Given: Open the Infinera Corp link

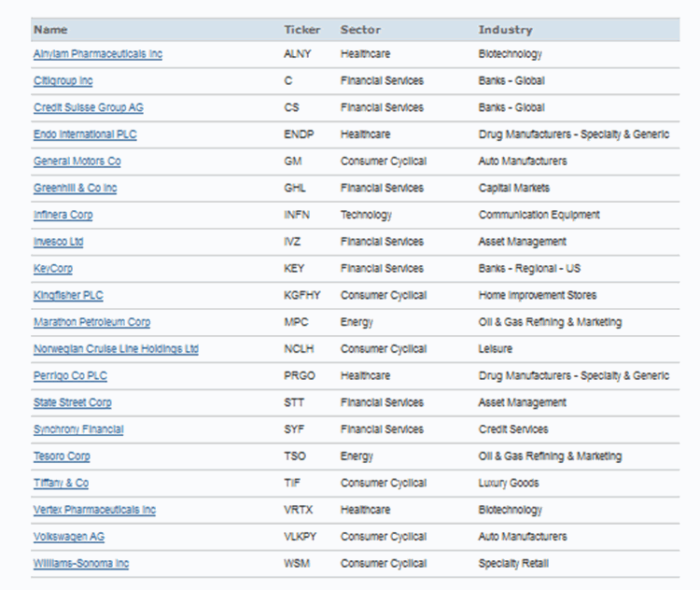Looking at the screenshot, I should [x=63, y=215].
